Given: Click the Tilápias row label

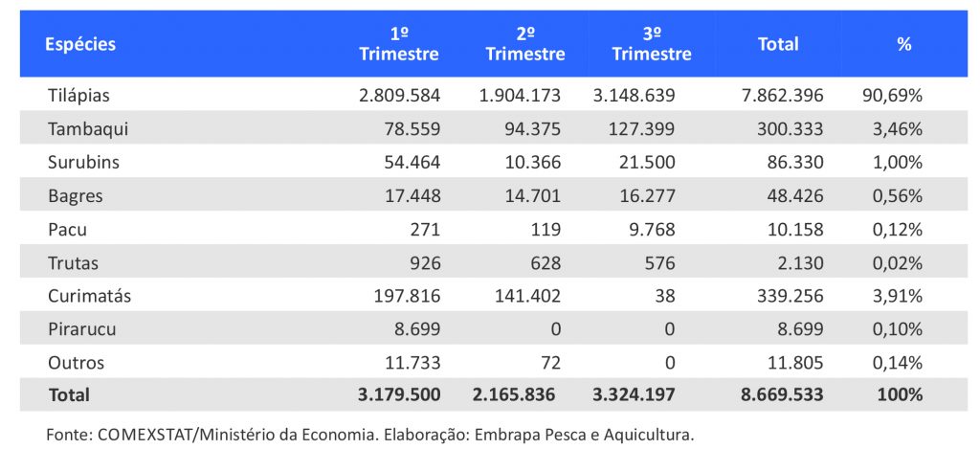Looking at the screenshot, I should 78,95.
